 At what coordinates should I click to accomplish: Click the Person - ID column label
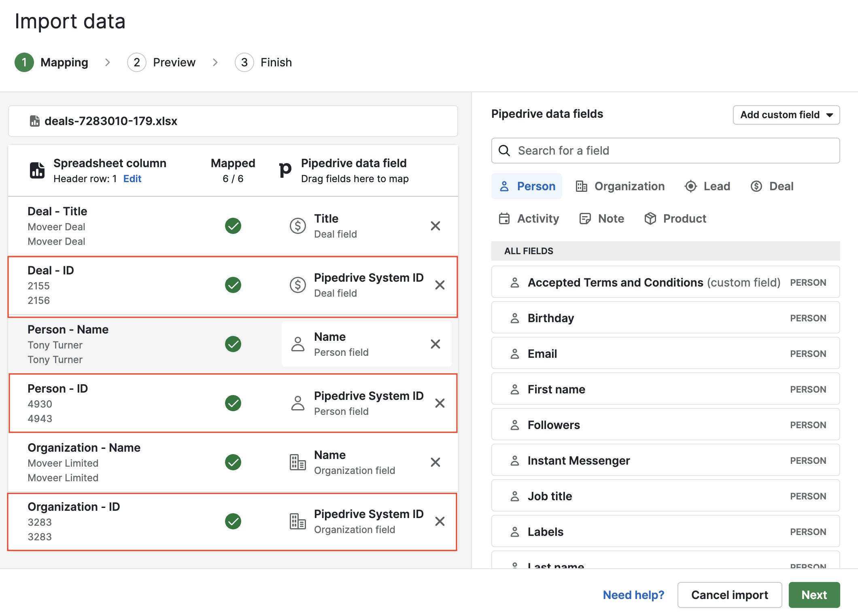tap(58, 389)
